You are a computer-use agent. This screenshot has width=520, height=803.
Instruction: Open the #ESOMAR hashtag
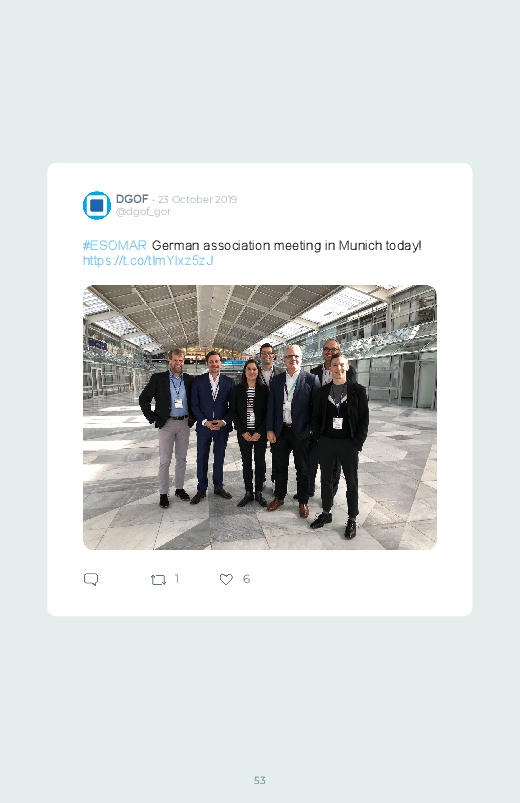point(115,245)
